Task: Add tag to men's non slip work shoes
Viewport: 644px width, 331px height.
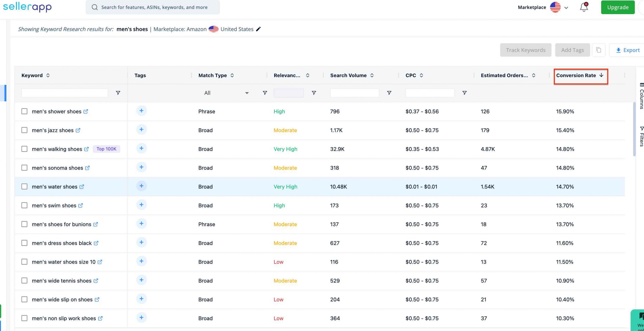Action: pyautogui.click(x=141, y=317)
